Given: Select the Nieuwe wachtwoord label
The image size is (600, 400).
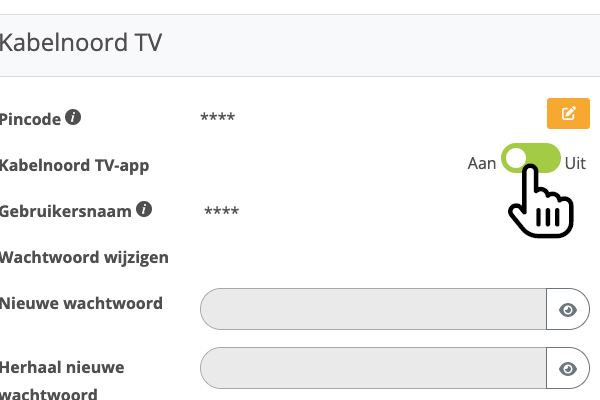Looking at the screenshot, I should [81, 304].
